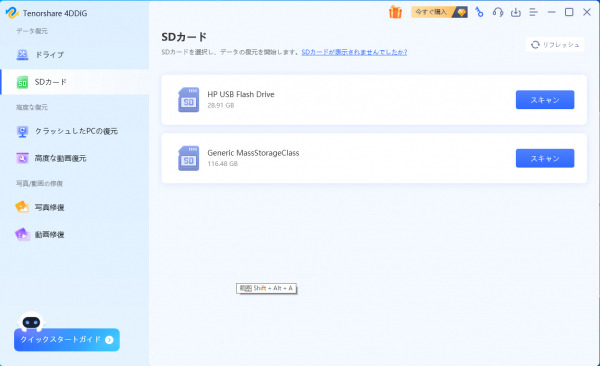Click the Tenorshare 4DDiG logo
The image size is (600, 366).
12,13
